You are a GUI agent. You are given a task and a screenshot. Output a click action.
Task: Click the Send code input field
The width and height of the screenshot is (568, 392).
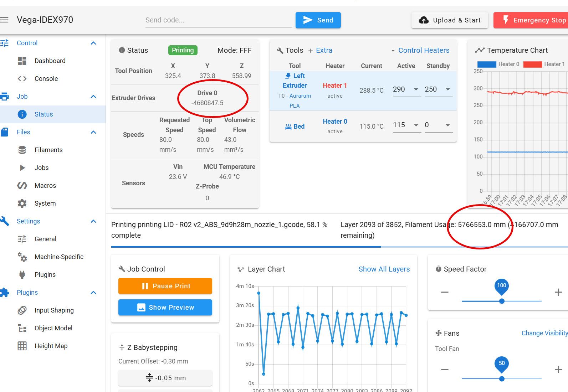coord(218,20)
